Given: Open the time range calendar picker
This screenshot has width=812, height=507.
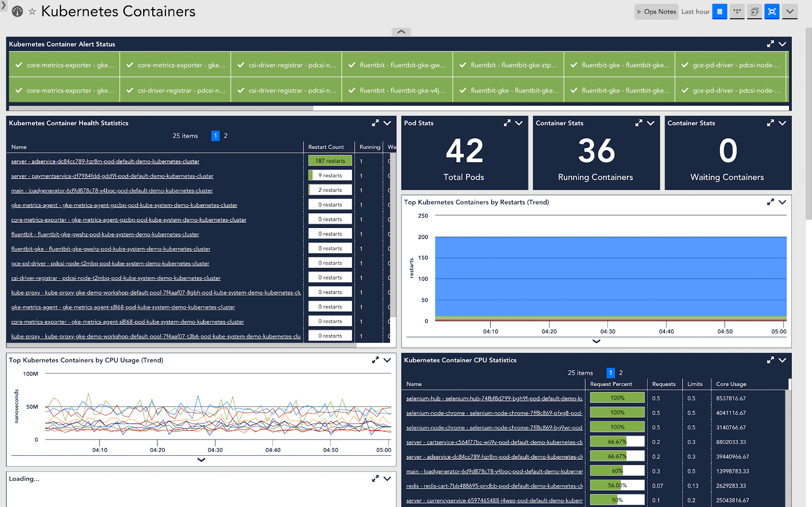Looking at the screenshot, I should click(720, 11).
